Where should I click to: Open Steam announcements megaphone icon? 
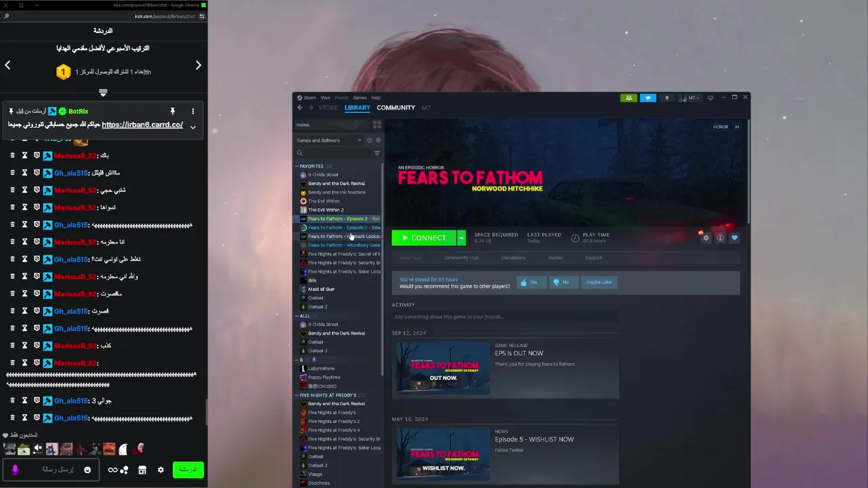point(648,98)
